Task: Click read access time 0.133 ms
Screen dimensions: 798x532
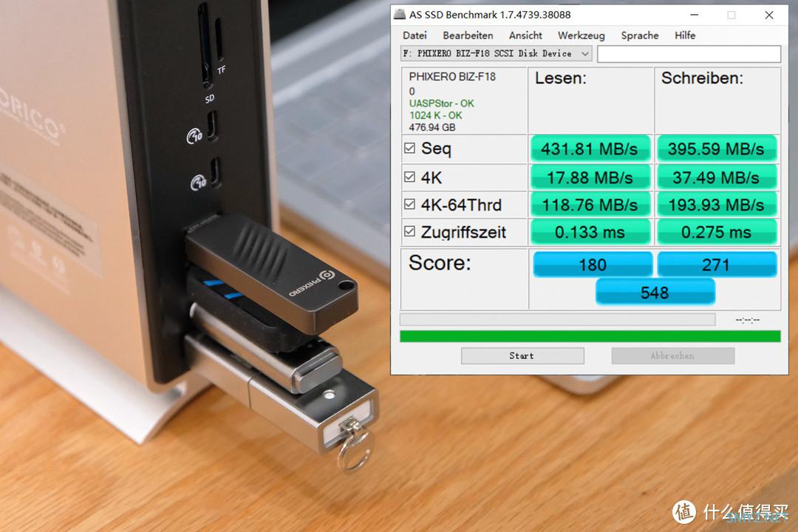Action: pos(590,232)
